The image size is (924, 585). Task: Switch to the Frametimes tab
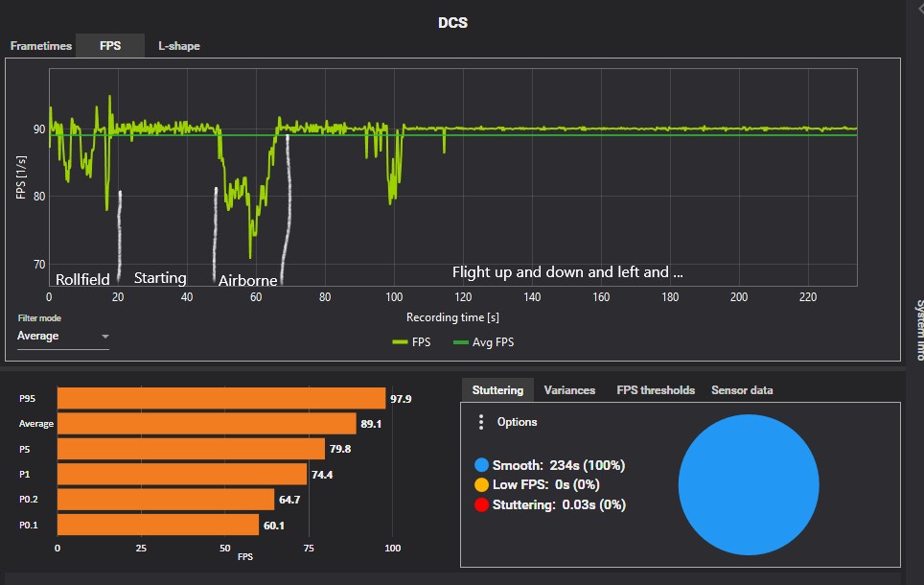pyautogui.click(x=40, y=46)
